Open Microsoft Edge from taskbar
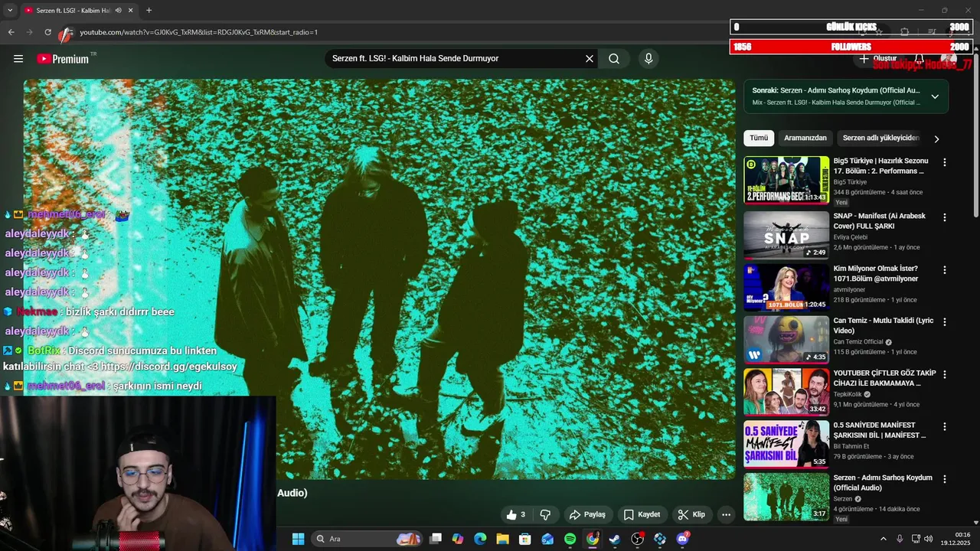 point(480,539)
